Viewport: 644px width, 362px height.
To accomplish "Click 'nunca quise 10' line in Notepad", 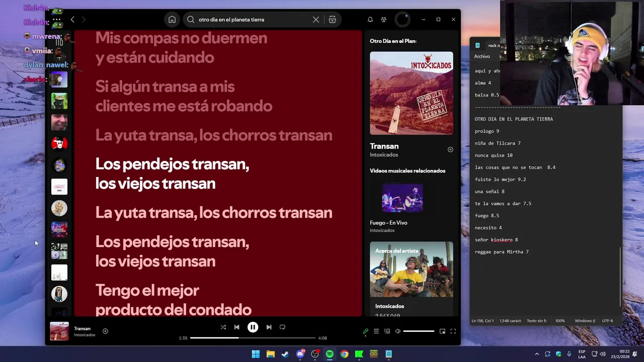I will (x=494, y=155).
